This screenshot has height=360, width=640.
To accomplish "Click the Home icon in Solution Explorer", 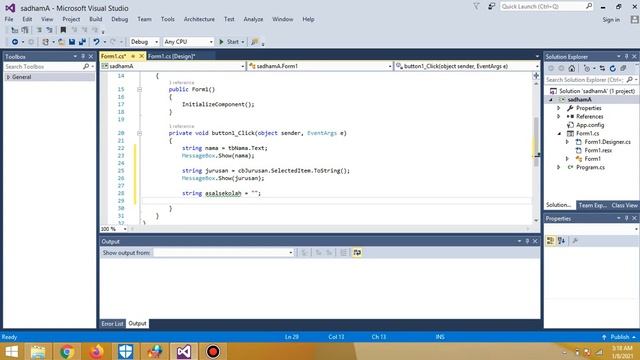I will 572,69.
